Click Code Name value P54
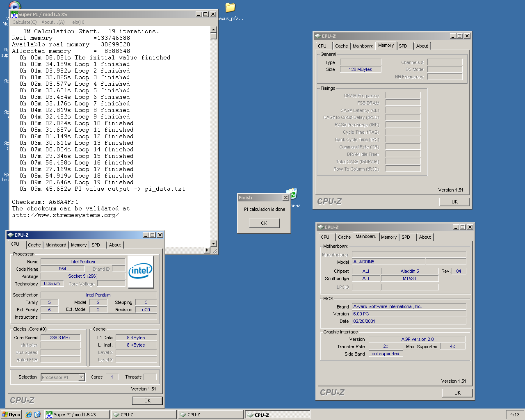This screenshot has width=525, height=420. pos(62,269)
